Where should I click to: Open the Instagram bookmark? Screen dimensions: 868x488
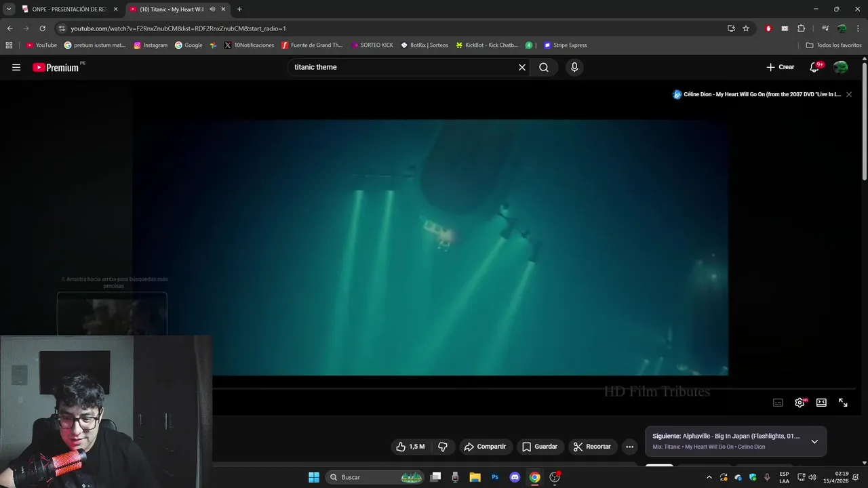[x=151, y=45]
